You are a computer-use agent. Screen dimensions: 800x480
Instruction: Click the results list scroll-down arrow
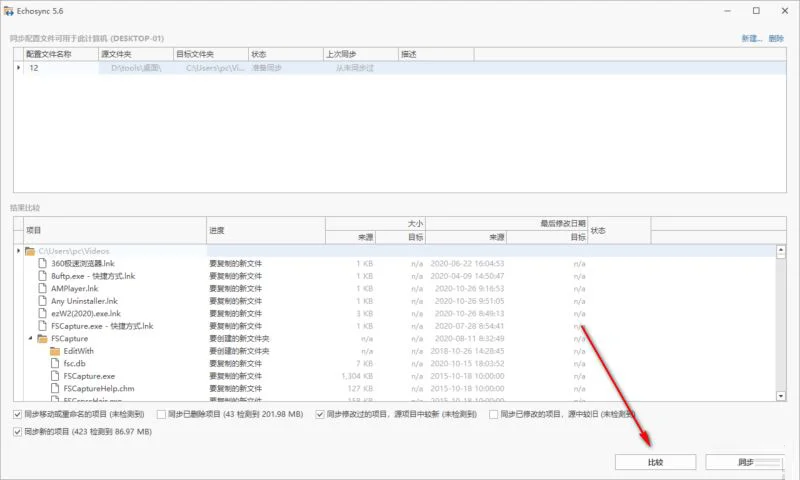click(781, 396)
